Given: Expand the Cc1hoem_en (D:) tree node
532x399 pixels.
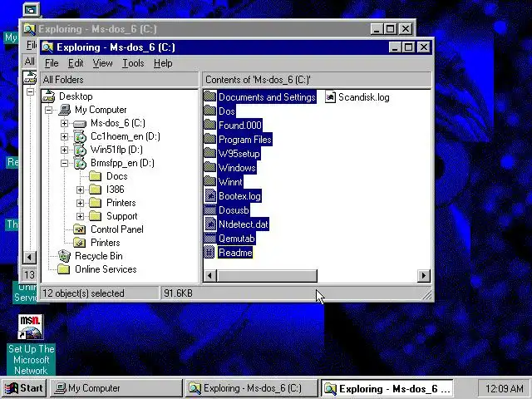Looking at the screenshot, I should (x=65, y=136).
